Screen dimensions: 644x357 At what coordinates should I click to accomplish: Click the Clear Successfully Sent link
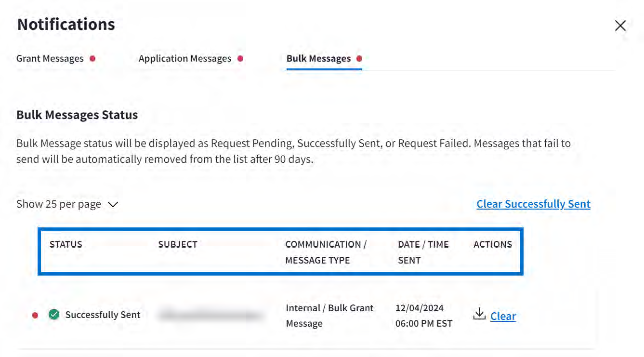pyautogui.click(x=533, y=204)
